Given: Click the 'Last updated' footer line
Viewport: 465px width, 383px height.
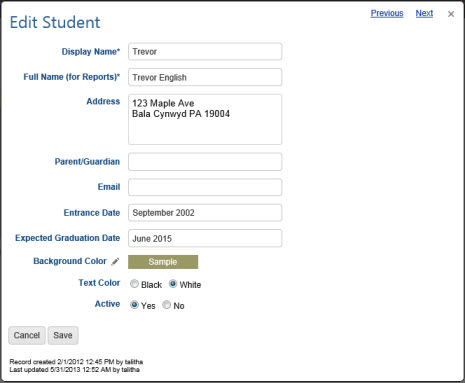Looking at the screenshot, I should [x=74, y=369].
